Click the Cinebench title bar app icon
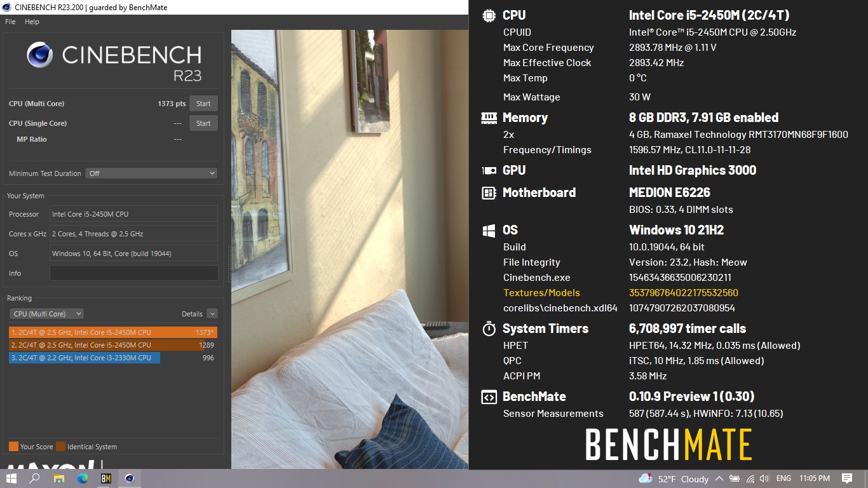Screen dimensions: 868x488 click(7, 7)
